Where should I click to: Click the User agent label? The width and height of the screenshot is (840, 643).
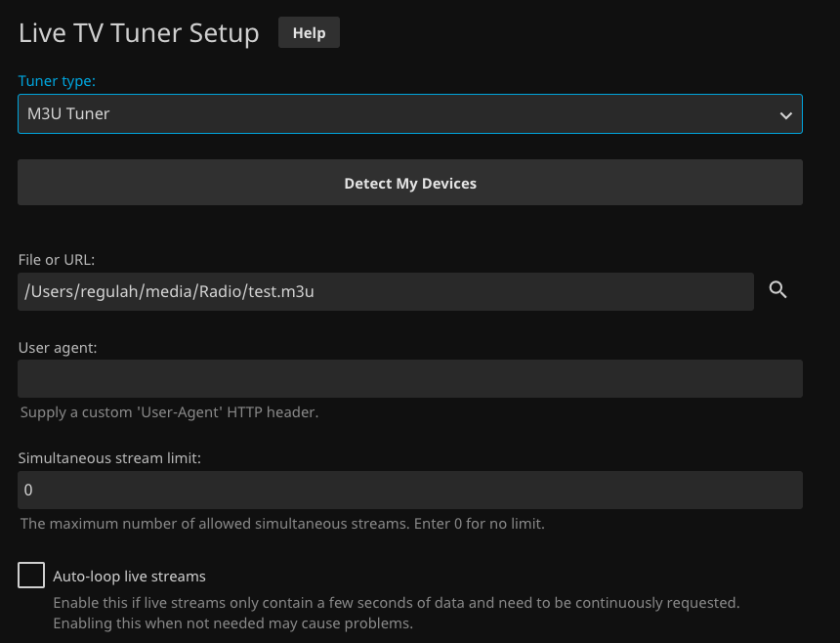tap(58, 347)
